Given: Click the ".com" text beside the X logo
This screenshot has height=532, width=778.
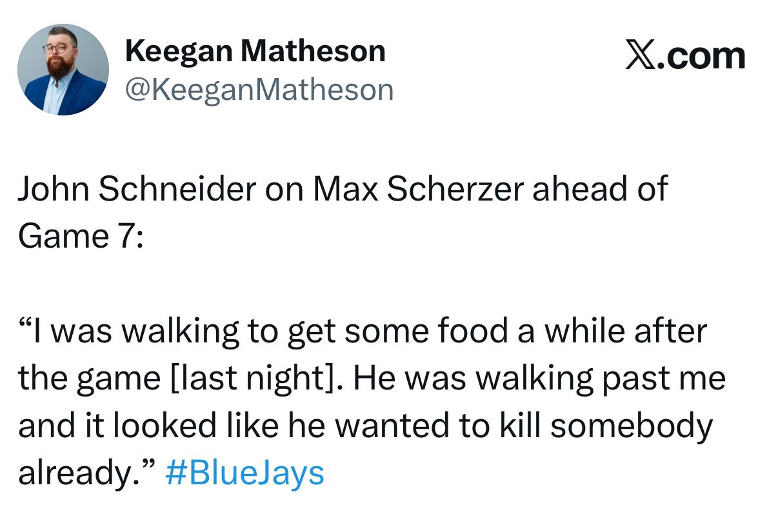Looking at the screenshot, I should pos(707,56).
